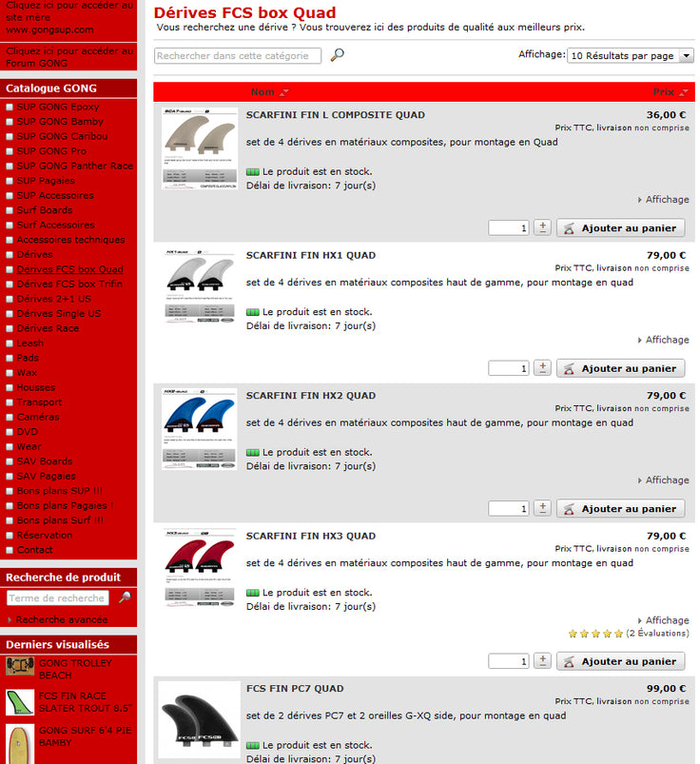The width and height of the screenshot is (700, 764).
Task: Open Dérives Single US category
Action: click(x=59, y=313)
